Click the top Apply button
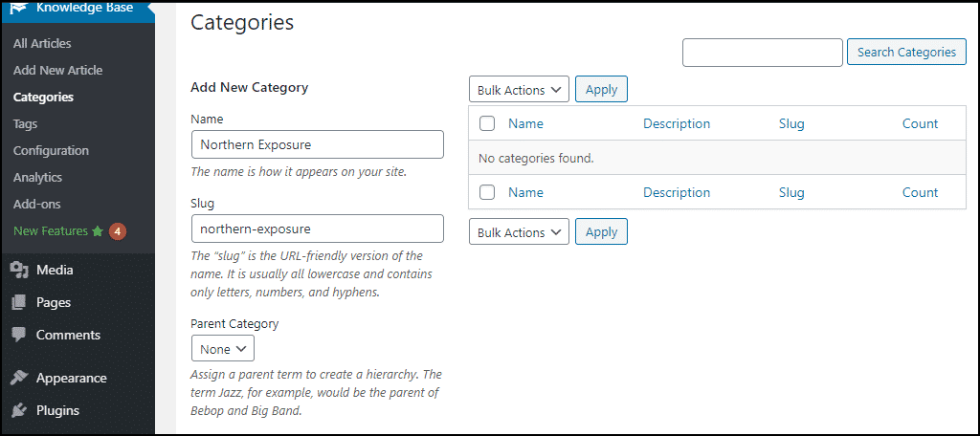Screen dimensions: 980x436 tap(601, 89)
